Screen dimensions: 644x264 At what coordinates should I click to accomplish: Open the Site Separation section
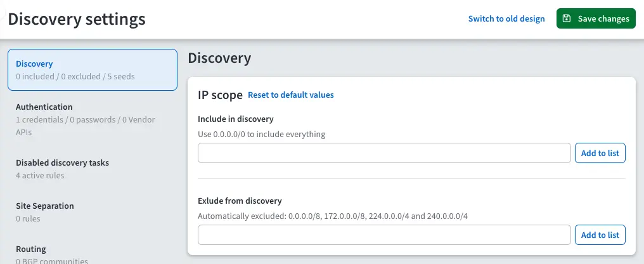point(93,212)
